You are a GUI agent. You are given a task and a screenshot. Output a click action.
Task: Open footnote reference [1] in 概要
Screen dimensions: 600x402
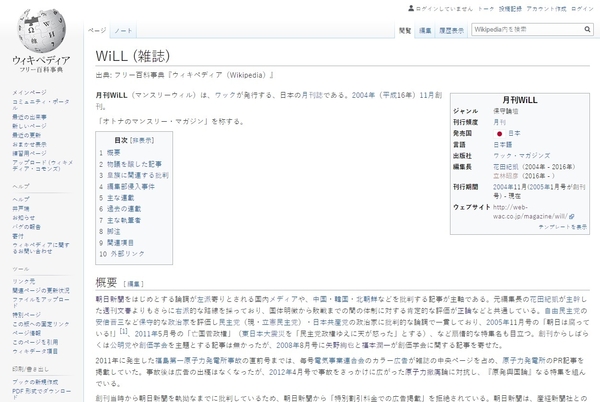pyautogui.click(x=124, y=331)
